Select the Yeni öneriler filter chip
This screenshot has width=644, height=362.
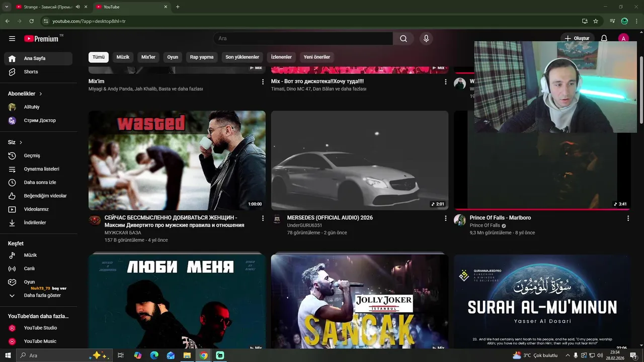317,57
